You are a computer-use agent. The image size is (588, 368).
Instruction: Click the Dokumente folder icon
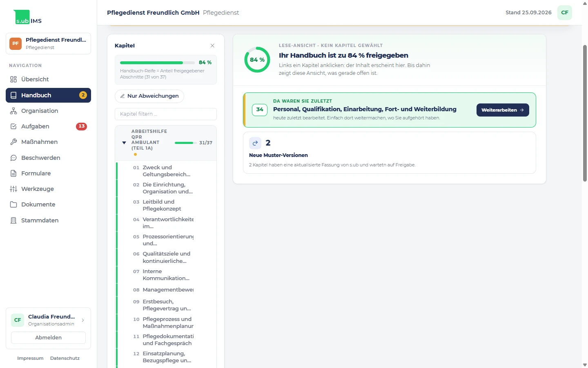13,204
